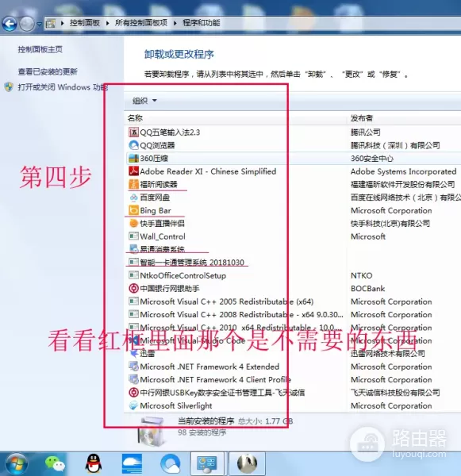The width and height of the screenshot is (461, 476).
Task: Click the installed programs details pane icon
Action: point(152,432)
